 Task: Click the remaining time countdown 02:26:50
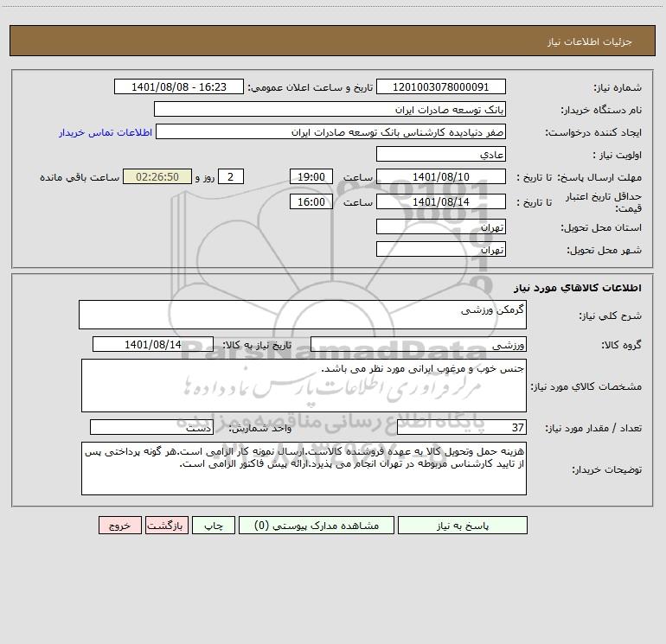157,176
